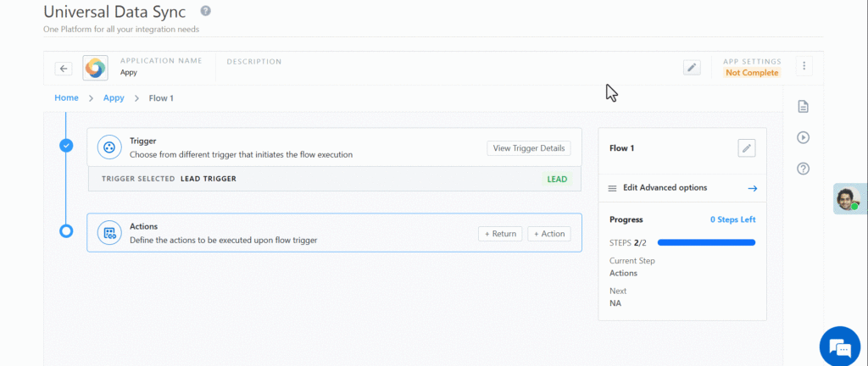Click the Appy application logo
868x366 pixels.
tap(95, 68)
